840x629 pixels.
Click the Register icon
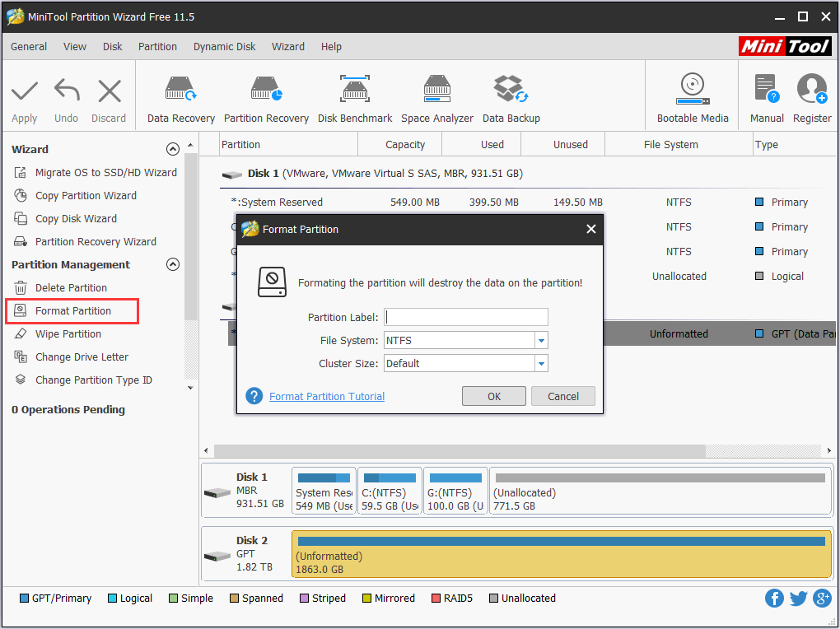812,88
